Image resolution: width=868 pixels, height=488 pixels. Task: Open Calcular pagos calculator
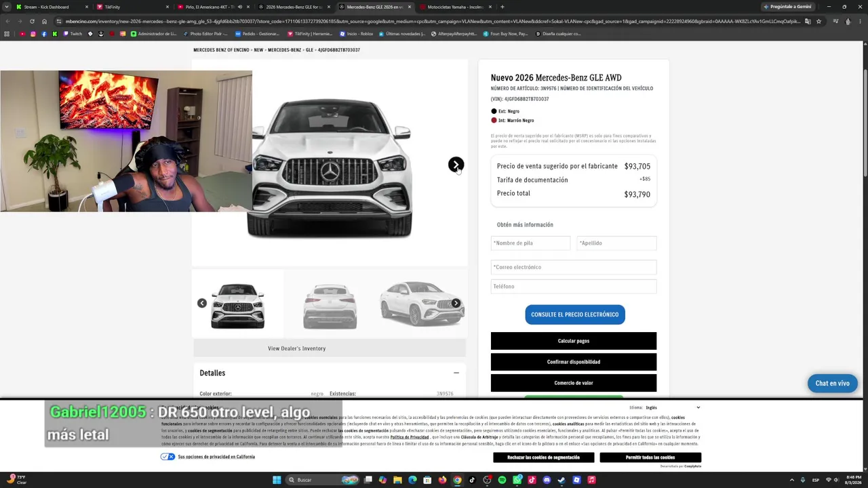pyautogui.click(x=574, y=341)
